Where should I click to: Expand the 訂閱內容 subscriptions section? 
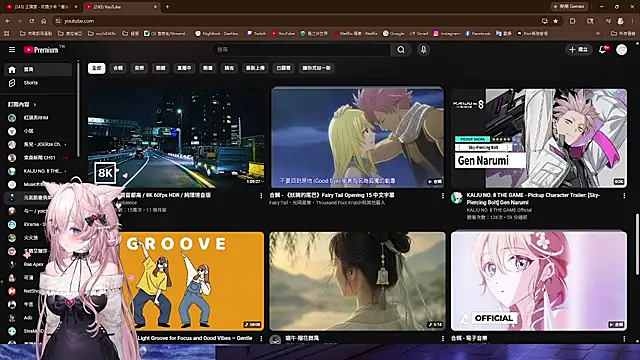coord(22,104)
